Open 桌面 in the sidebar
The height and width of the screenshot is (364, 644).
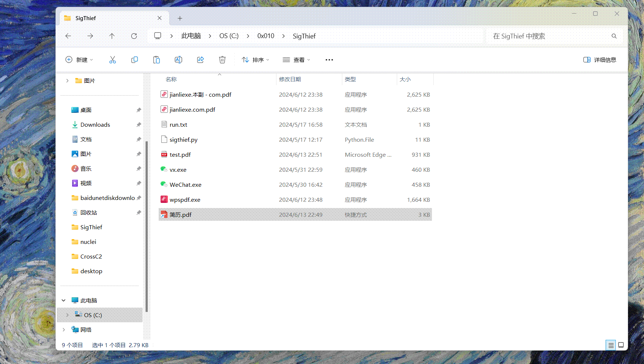[86, 110]
